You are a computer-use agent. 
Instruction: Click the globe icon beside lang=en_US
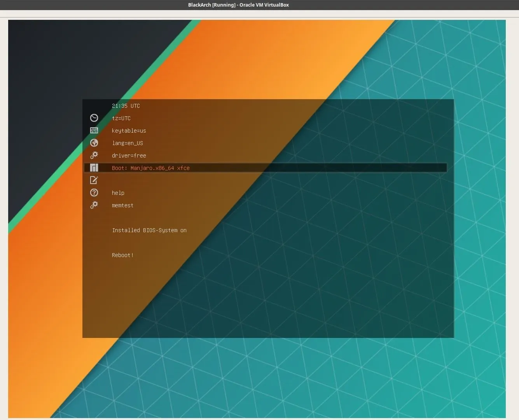(x=94, y=143)
